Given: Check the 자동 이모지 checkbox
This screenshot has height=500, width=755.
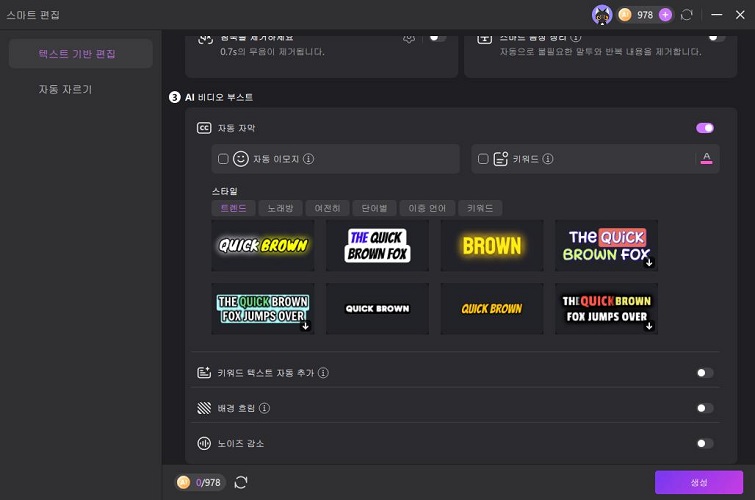Looking at the screenshot, I should tap(223, 159).
